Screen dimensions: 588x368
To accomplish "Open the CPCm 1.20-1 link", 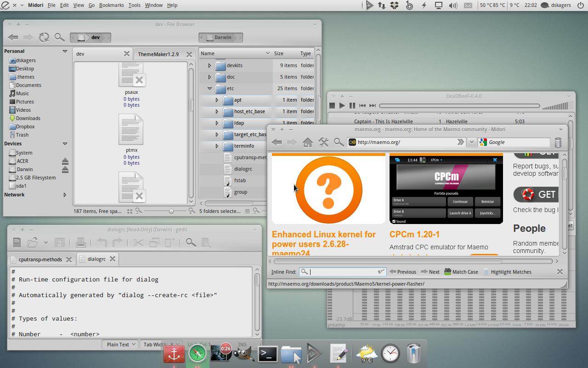I will tap(414, 234).
